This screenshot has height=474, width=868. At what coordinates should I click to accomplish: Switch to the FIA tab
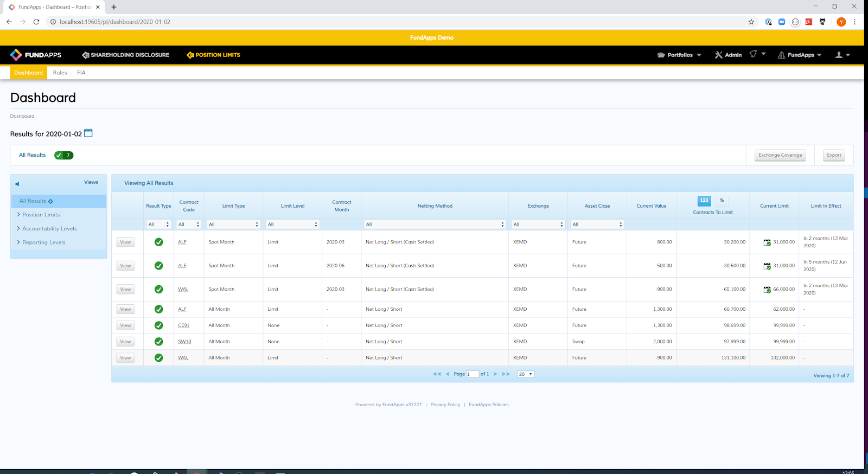81,73
